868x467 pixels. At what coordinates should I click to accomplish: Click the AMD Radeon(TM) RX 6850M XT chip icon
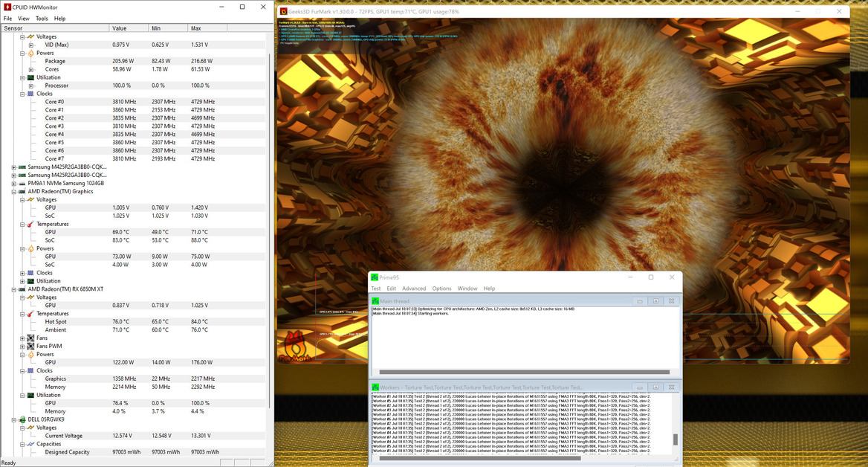(22, 289)
